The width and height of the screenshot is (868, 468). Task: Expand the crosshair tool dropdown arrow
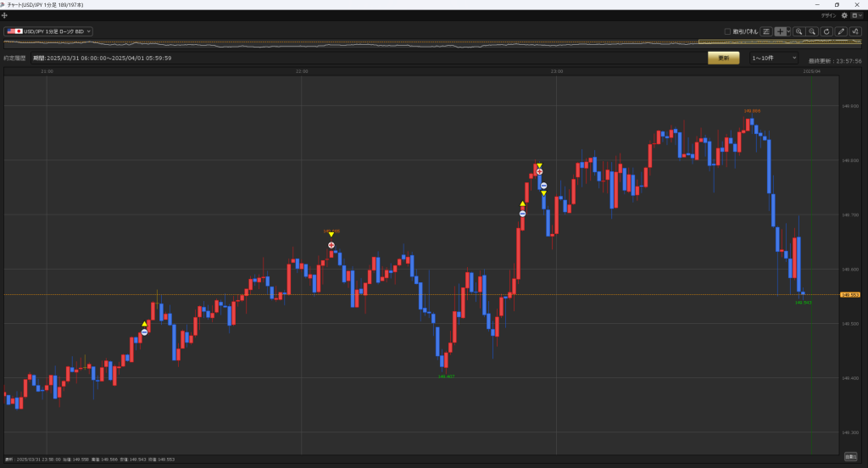tap(788, 31)
